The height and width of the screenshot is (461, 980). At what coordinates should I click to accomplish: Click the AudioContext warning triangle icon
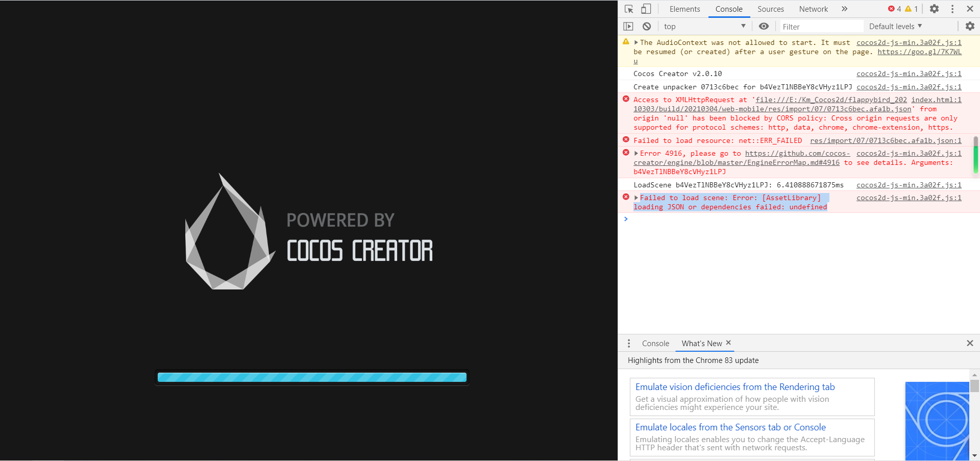pos(626,42)
